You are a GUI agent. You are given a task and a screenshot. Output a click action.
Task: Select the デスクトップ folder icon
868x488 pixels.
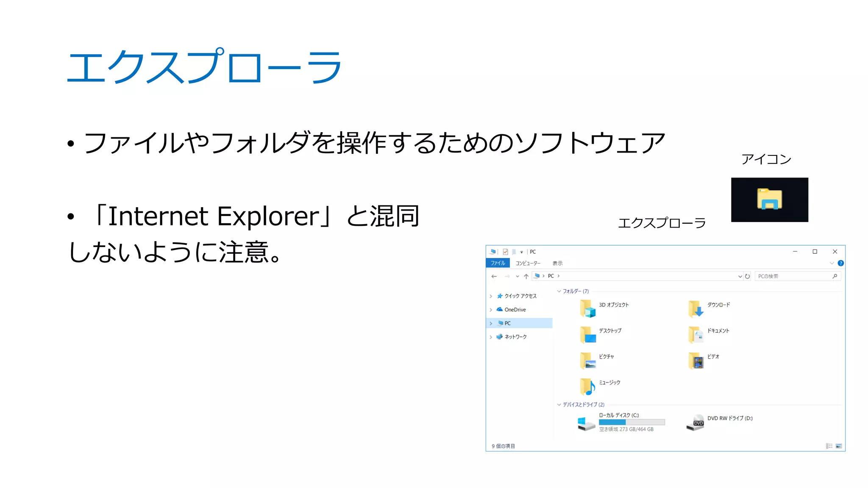coord(587,334)
